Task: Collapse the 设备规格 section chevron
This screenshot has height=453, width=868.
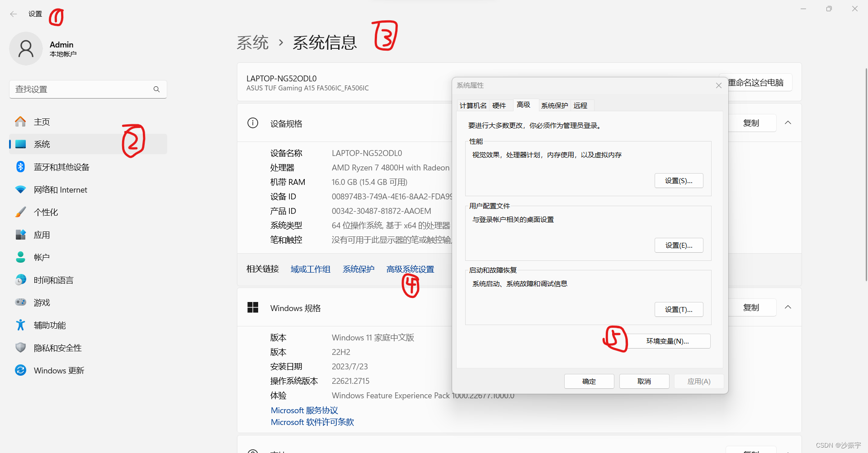Action: click(x=788, y=123)
